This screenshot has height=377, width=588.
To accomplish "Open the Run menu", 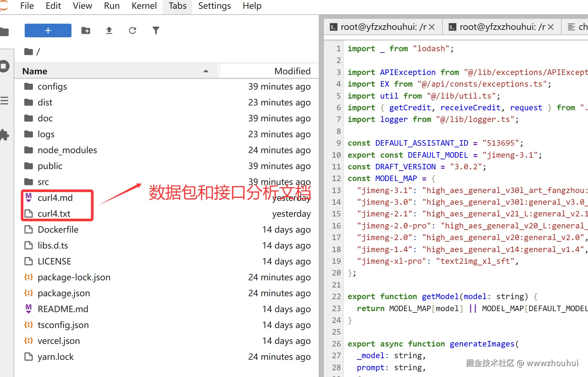I will (112, 6).
